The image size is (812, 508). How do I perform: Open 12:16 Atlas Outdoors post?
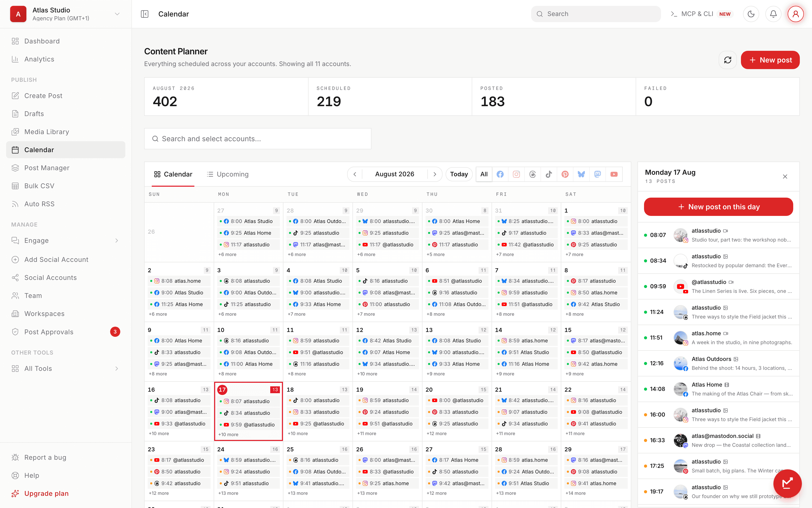[718, 363]
